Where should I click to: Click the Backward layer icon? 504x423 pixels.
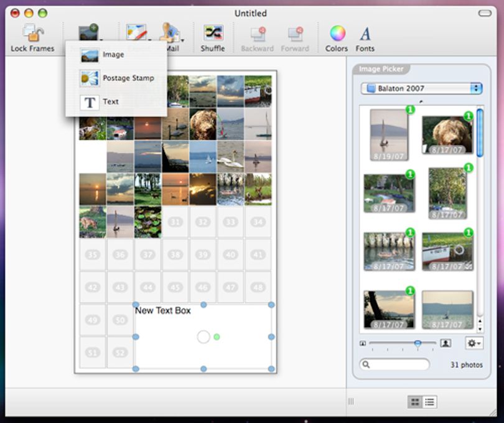258,34
